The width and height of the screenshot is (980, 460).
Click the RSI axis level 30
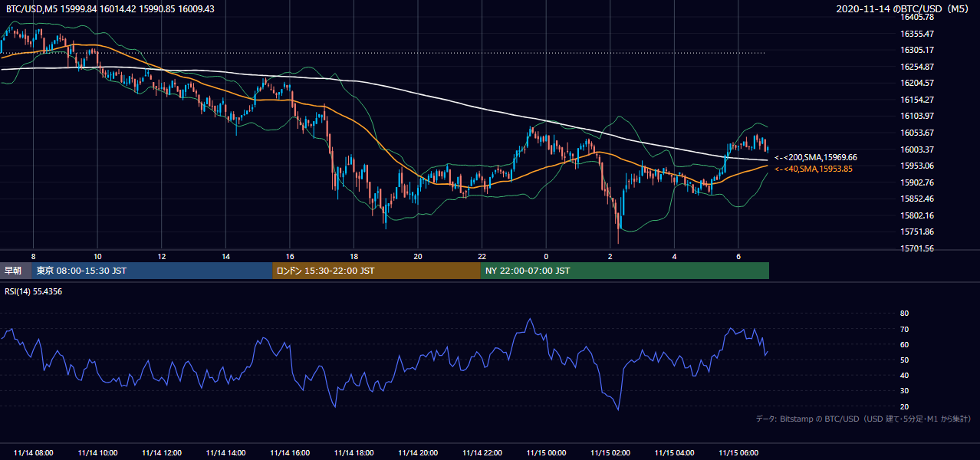point(904,390)
